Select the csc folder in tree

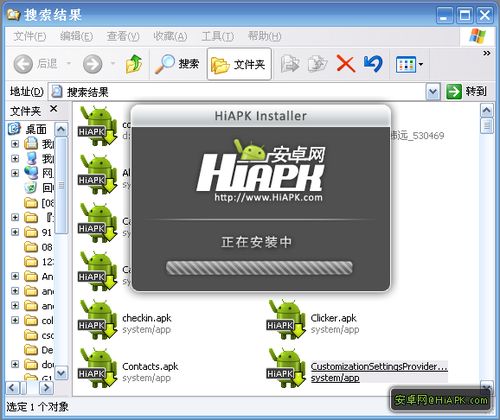pos(39,335)
